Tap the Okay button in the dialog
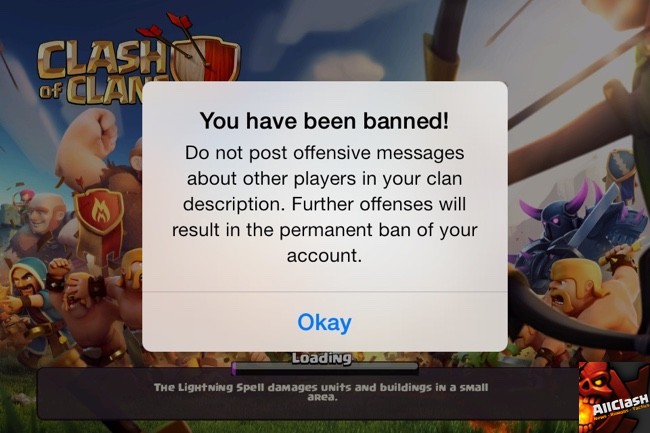 pyautogui.click(x=325, y=322)
